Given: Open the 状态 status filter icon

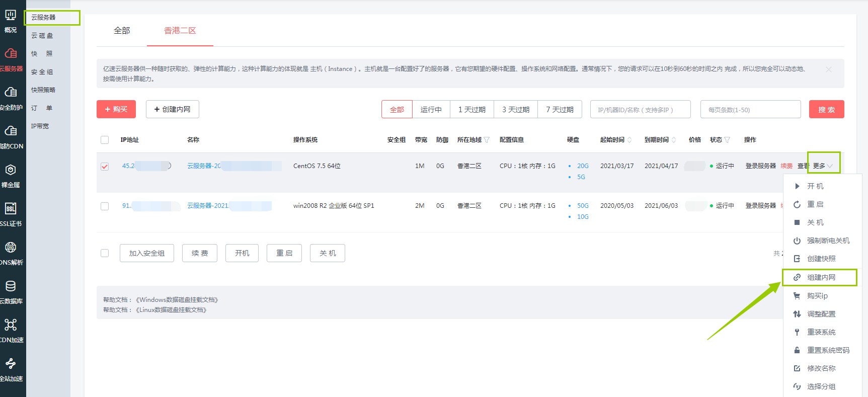Looking at the screenshot, I should point(727,140).
